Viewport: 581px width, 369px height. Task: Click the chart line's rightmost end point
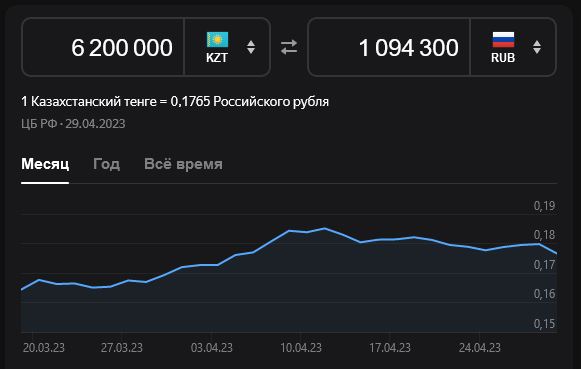coord(556,253)
